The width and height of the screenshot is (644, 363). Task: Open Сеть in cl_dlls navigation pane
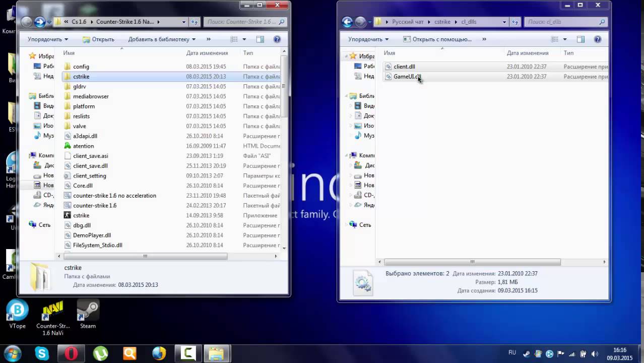[365, 225]
